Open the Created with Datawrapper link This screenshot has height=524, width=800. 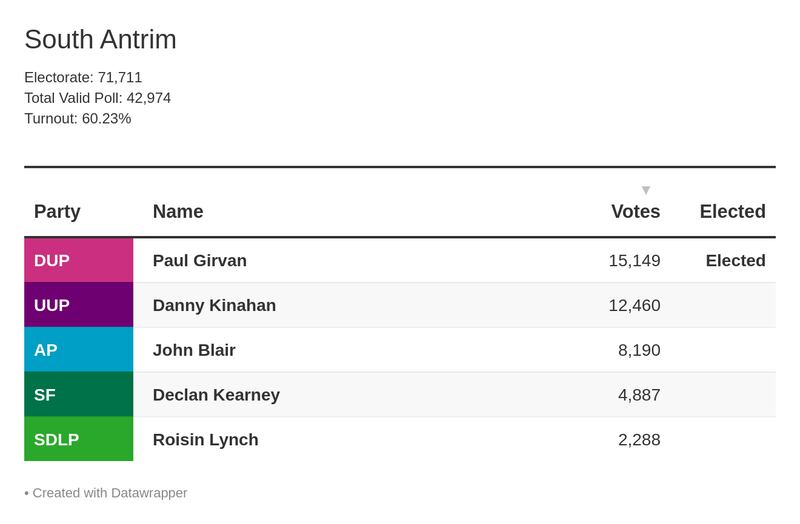coord(109,493)
